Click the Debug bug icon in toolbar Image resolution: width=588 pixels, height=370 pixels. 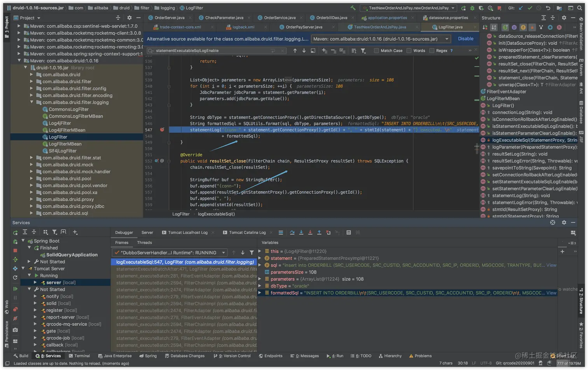tap(472, 8)
